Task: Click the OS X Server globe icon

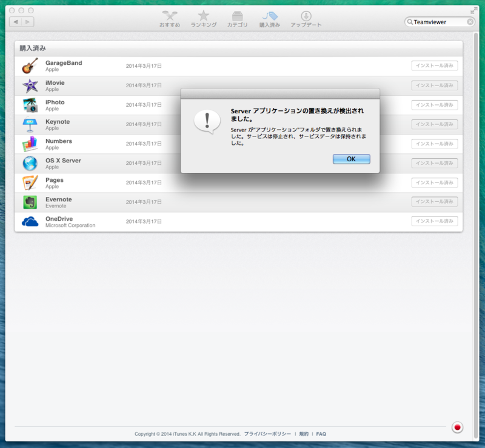Action: (x=30, y=163)
